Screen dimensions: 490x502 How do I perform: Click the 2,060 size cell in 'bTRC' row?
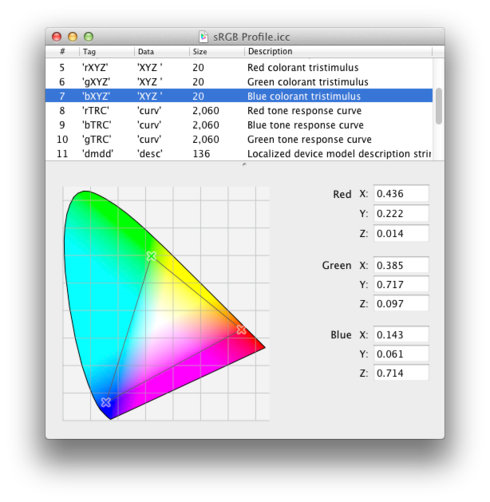click(206, 125)
